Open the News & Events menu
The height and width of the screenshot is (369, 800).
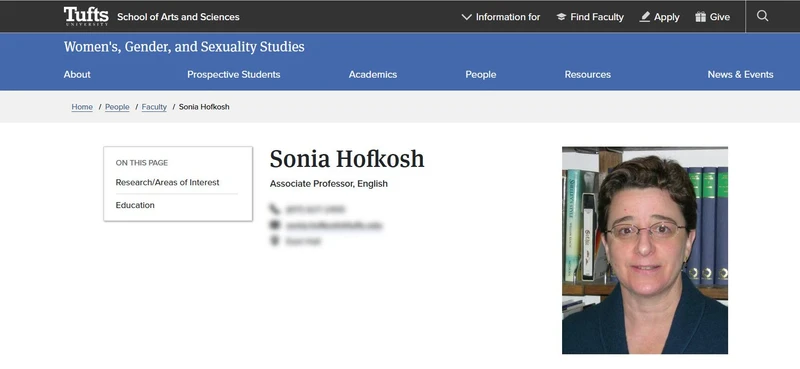[x=740, y=75]
